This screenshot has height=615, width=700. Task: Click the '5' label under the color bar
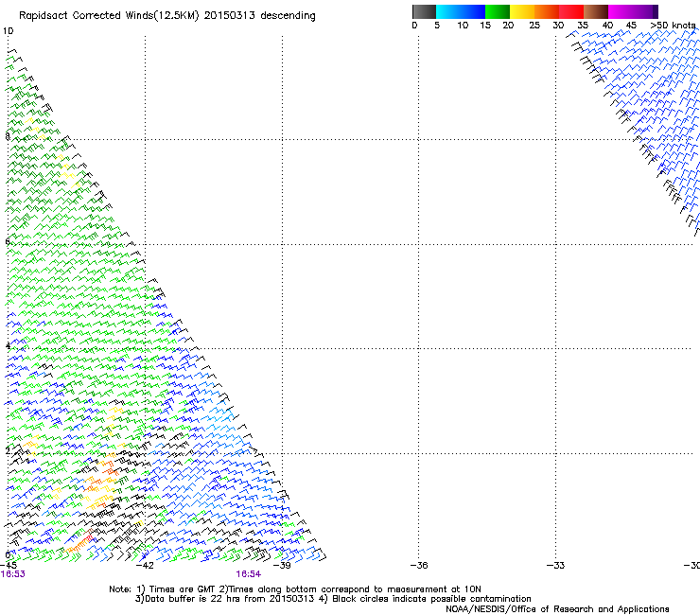click(437, 26)
